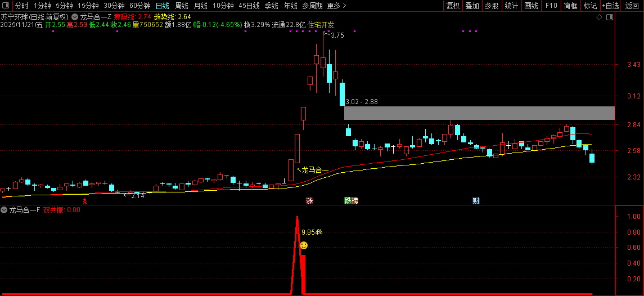644x296 pixels.
Task: Expand the 龙马合一Z indicator dropdown arrow
Action: click(75, 17)
